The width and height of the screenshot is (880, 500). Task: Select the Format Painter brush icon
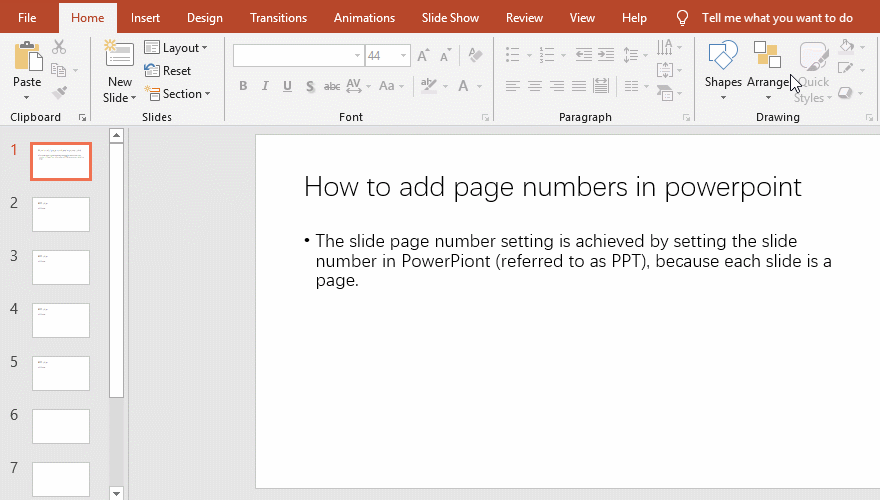59,93
